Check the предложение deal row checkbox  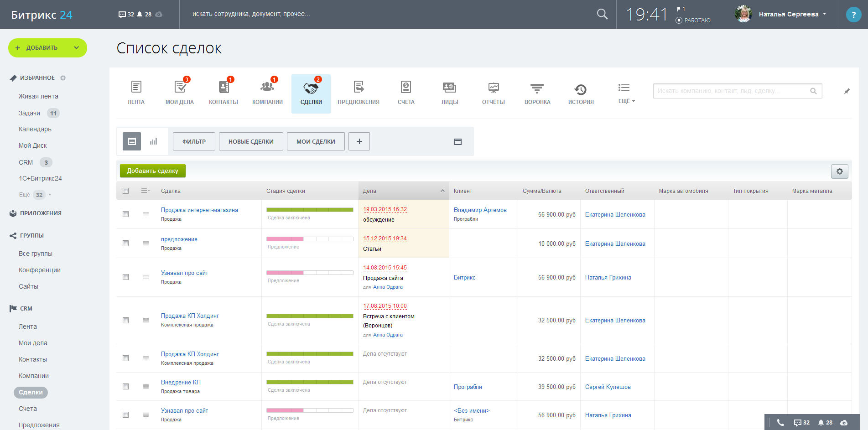[x=126, y=243]
